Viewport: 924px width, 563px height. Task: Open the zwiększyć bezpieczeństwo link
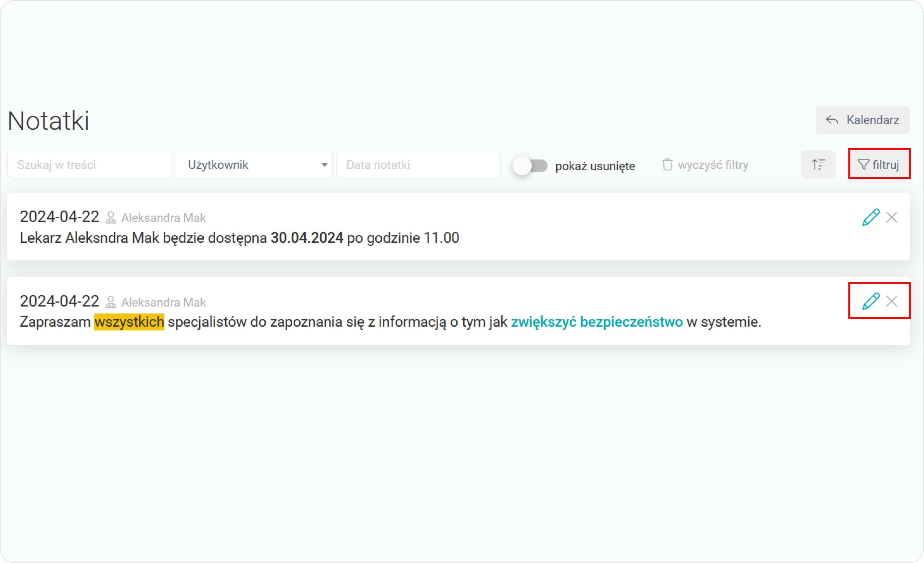tap(597, 322)
